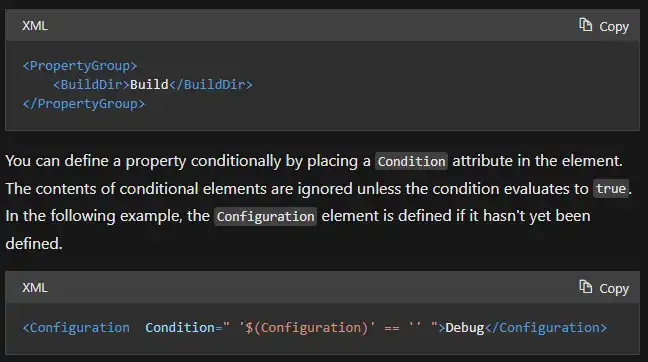This screenshot has width=648, height=362.
Task: Click the inline Configuration code term in the paragraph
Action: [x=265, y=217]
